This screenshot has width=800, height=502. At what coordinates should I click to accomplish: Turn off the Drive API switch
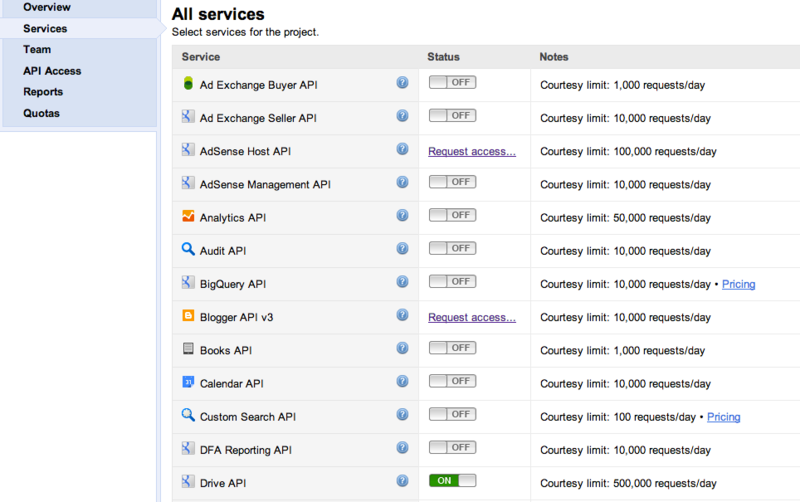452,481
